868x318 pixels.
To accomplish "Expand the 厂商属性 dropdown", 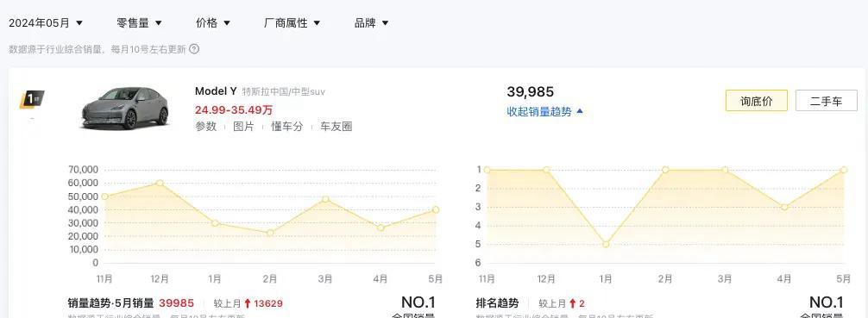I will click(x=292, y=22).
